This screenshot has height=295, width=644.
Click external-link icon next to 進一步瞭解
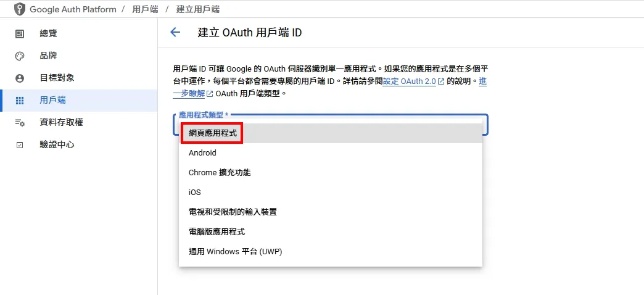point(210,94)
